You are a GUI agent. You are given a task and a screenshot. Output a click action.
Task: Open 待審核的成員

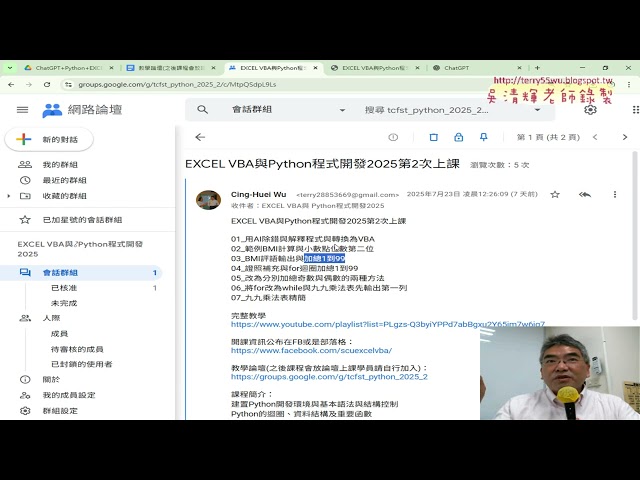pyautogui.click(x=77, y=349)
